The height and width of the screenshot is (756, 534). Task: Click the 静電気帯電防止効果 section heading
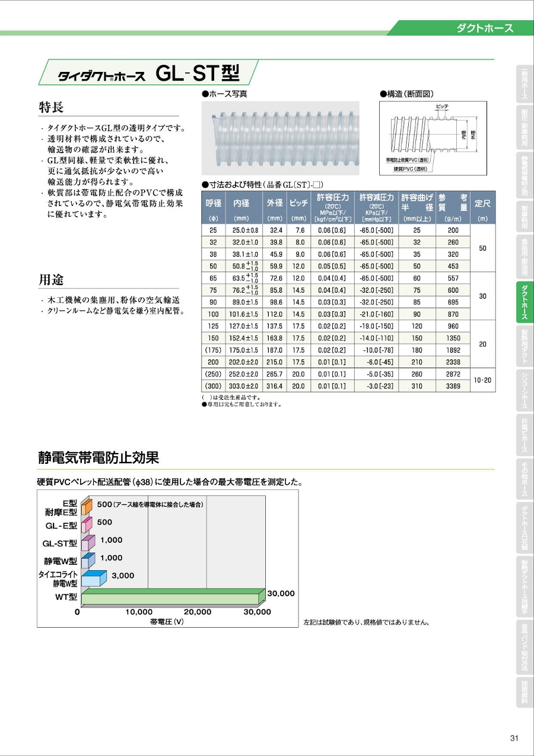[98, 457]
